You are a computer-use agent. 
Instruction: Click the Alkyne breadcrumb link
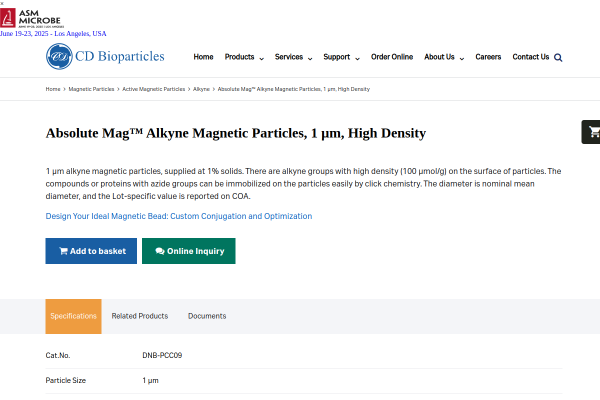(x=201, y=89)
